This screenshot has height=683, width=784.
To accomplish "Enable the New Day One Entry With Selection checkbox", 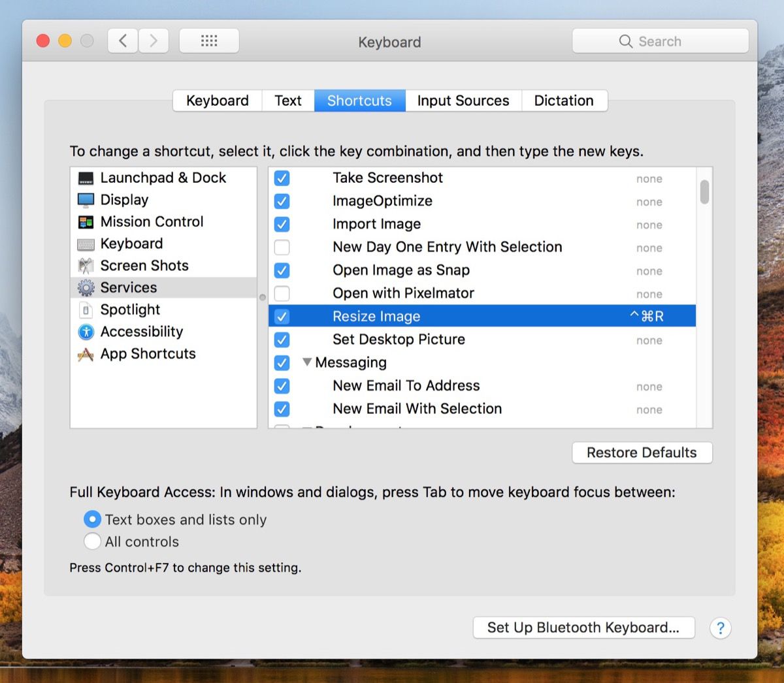I will (282, 247).
